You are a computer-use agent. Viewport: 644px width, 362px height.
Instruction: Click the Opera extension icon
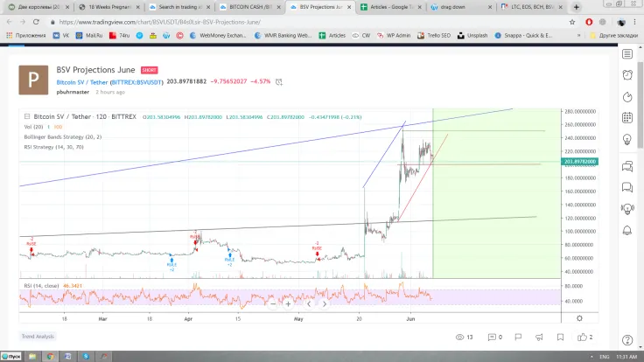click(x=589, y=22)
